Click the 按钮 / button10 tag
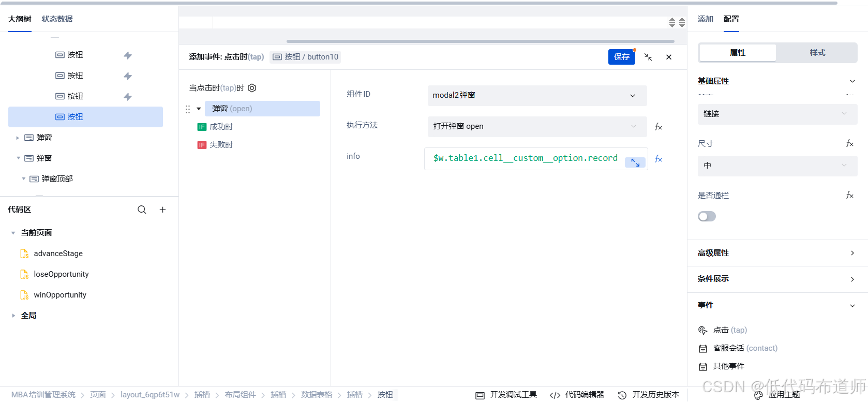The image size is (868, 402). click(x=305, y=57)
